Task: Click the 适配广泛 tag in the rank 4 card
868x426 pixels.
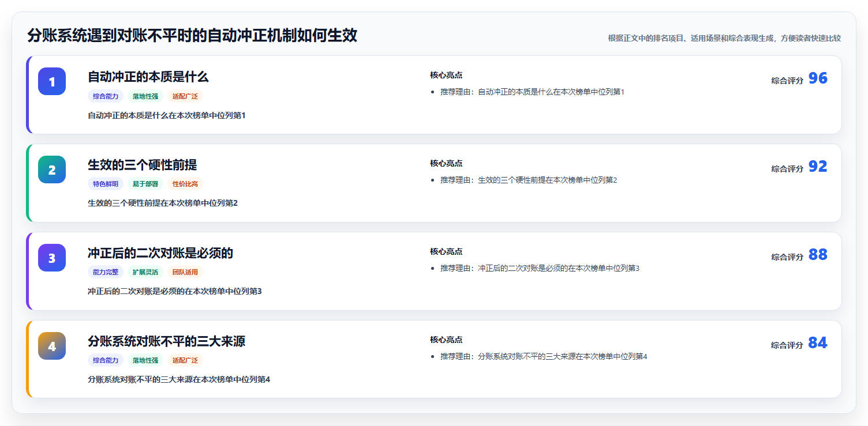Action: click(185, 360)
